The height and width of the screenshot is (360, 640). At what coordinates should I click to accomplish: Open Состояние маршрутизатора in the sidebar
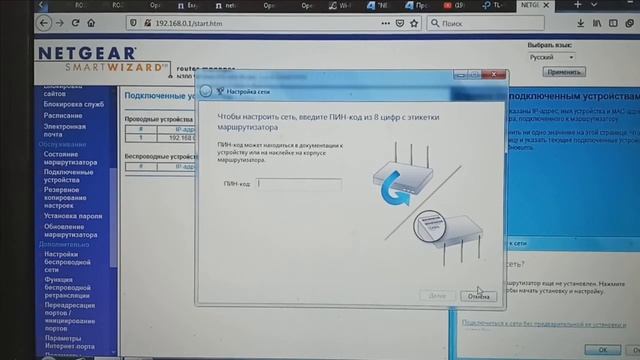coord(70,158)
